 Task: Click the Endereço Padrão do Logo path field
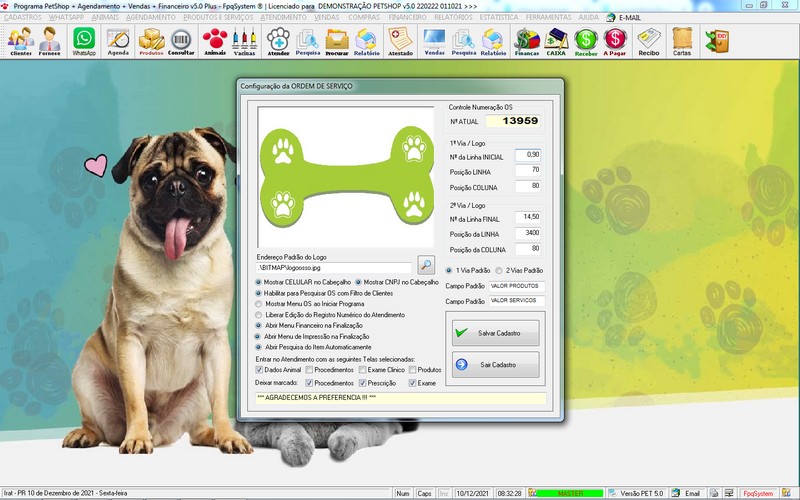click(334, 267)
